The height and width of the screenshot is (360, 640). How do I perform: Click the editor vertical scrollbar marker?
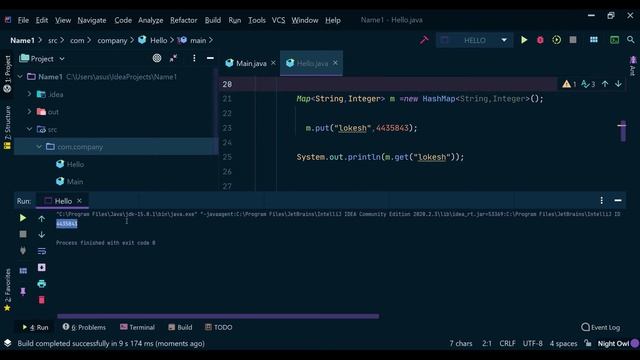[623, 131]
